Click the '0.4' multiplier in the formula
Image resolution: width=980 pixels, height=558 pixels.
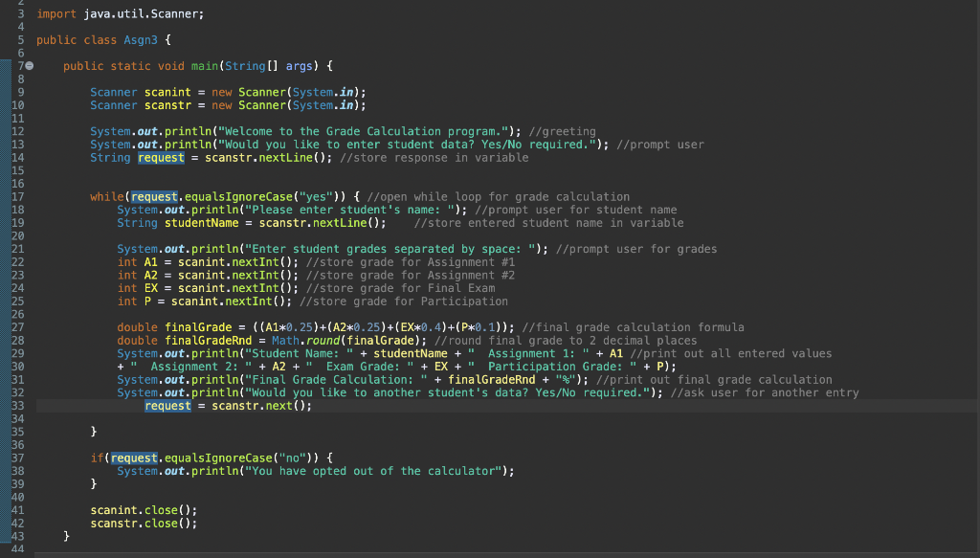[431, 328]
